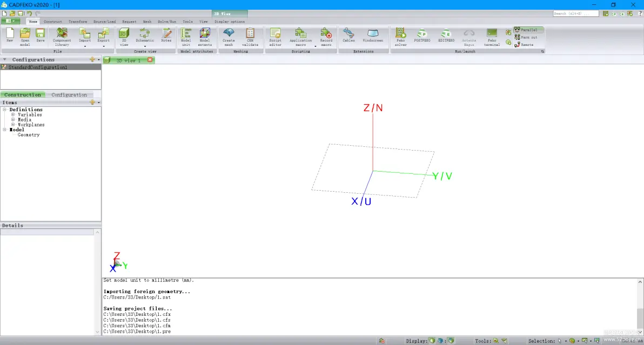Switch to the Configuration tab

[x=69, y=95]
